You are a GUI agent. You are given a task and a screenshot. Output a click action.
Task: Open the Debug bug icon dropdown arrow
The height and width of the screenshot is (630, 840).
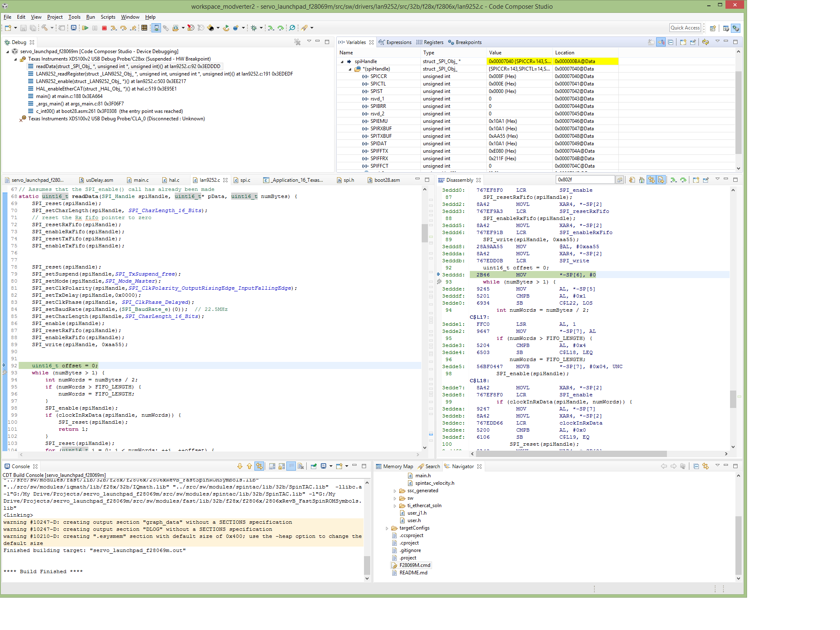point(261,28)
